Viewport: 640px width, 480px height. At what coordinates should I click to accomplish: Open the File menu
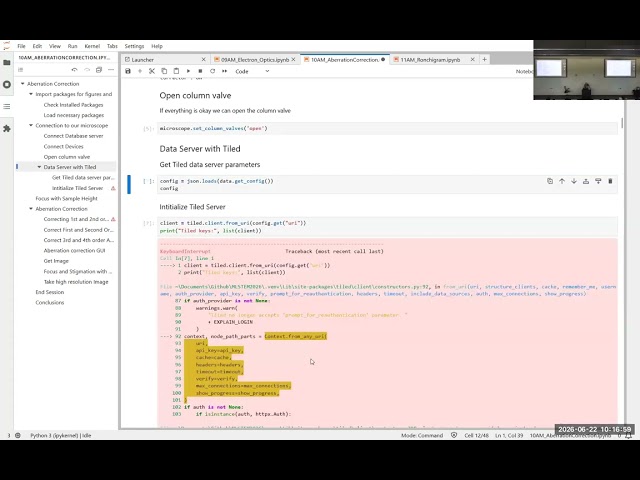[21, 46]
